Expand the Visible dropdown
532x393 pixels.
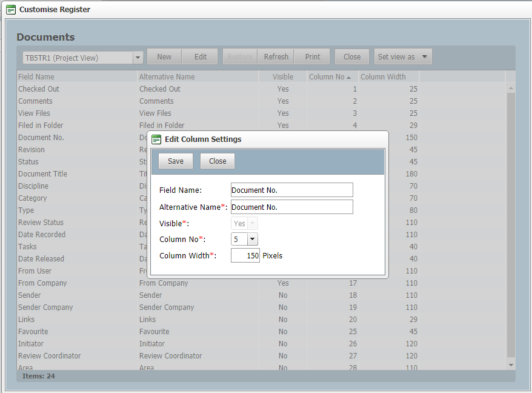tap(253, 224)
